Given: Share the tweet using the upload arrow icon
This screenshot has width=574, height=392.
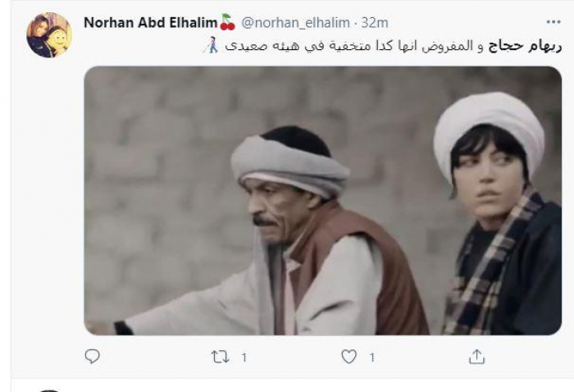Looking at the screenshot, I should click(x=476, y=357).
